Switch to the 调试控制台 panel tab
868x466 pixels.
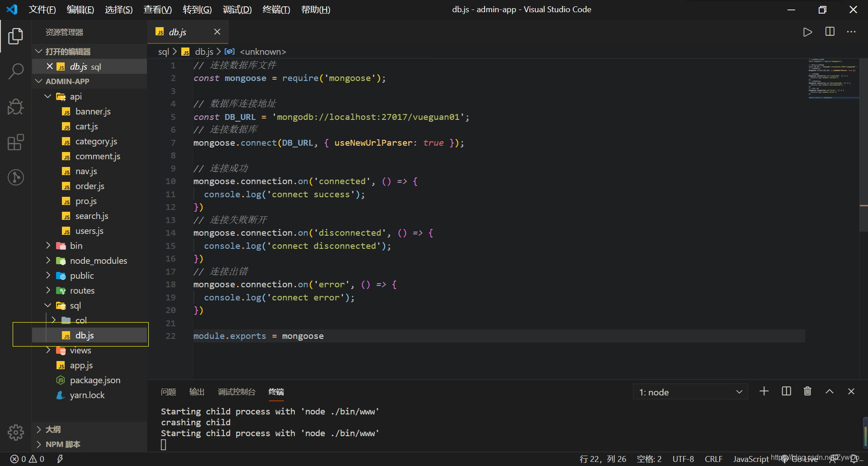point(236,392)
